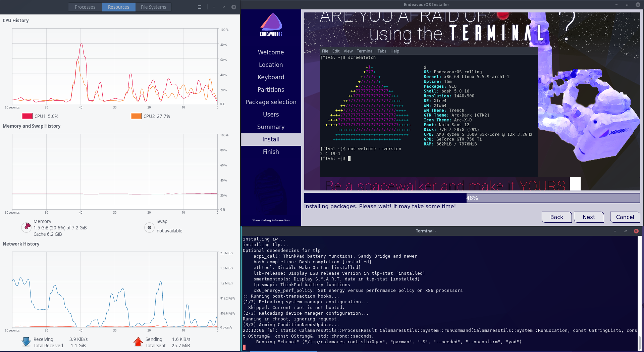Select Package selection step in sidebar
This screenshot has width=644, height=352.
tap(271, 102)
